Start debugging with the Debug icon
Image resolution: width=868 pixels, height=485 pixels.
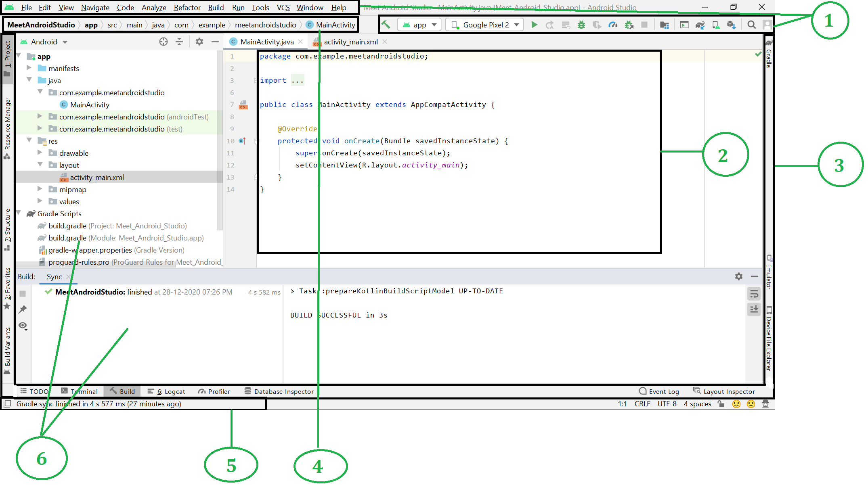(x=581, y=24)
